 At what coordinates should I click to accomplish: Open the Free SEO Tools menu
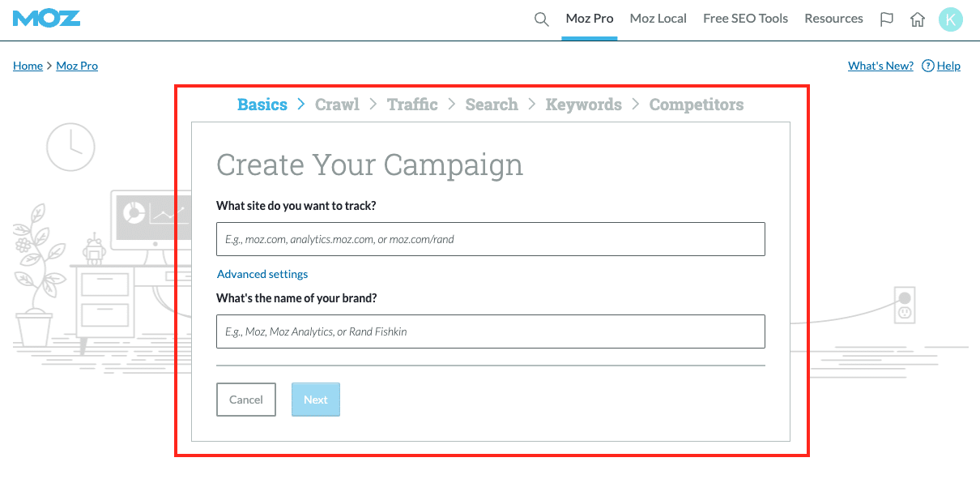click(745, 19)
